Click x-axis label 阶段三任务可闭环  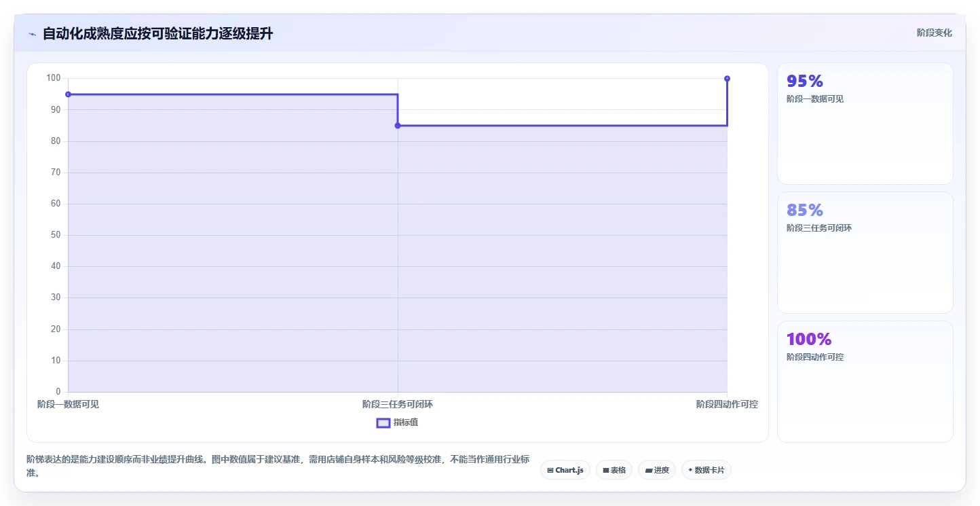click(x=398, y=404)
